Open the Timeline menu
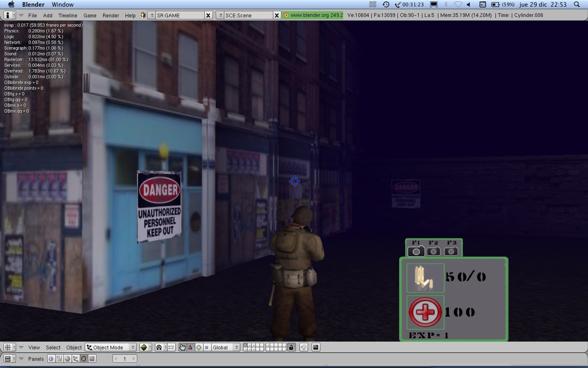 (x=68, y=15)
